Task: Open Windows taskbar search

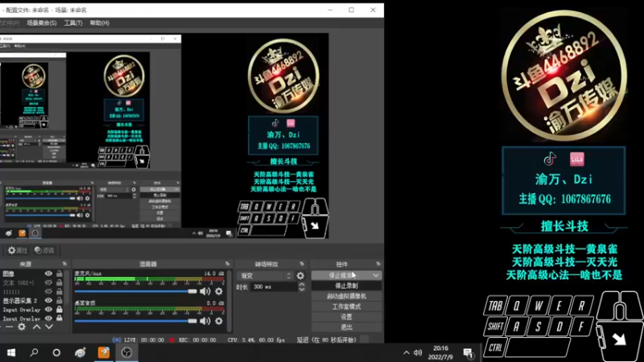Action: coord(34,352)
